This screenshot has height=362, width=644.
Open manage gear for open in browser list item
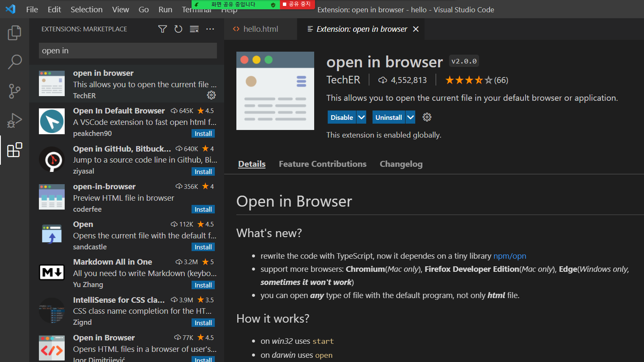coord(211,95)
